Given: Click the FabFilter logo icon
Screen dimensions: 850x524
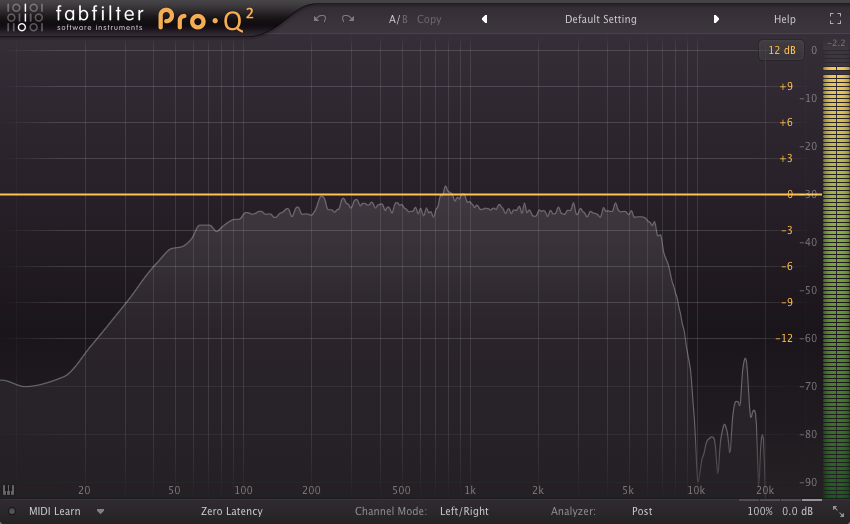Looking at the screenshot, I should click(24, 17).
